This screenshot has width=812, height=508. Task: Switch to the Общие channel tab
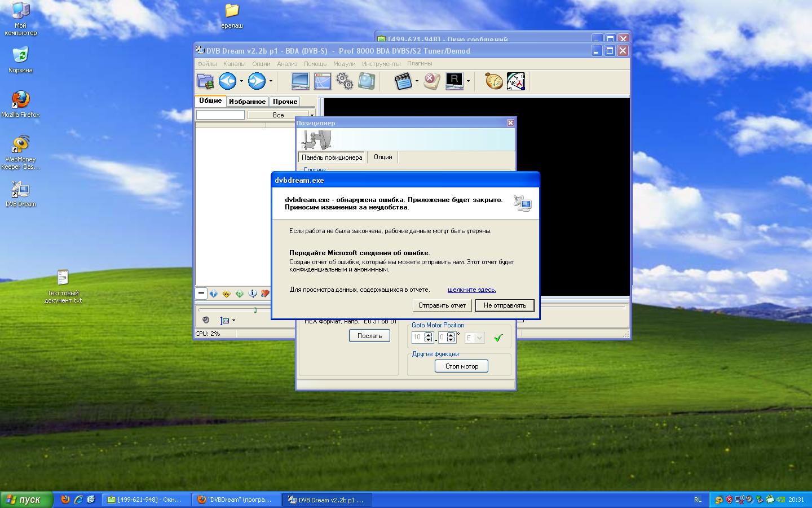[x=210, y=100]
